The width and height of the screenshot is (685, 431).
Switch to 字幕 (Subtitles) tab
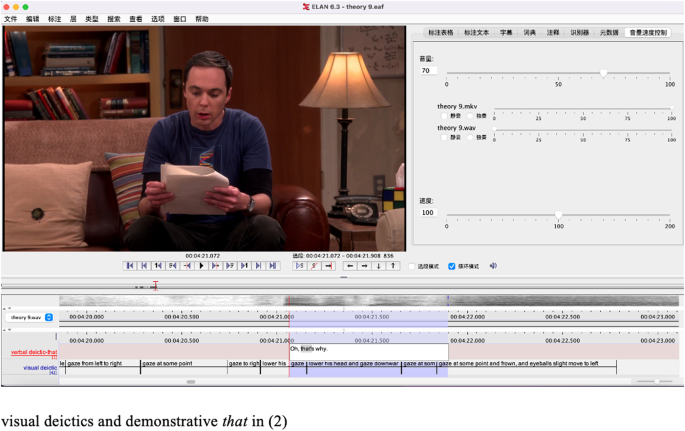506,32
